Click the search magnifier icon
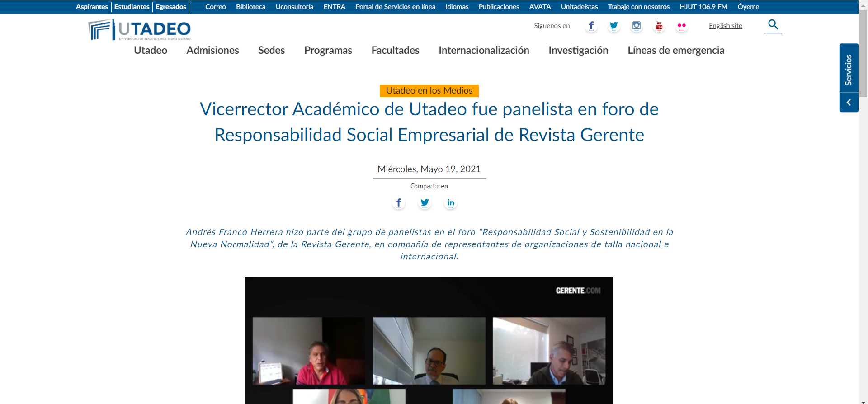Image resolution: width=868 pixels, height=404 pixels. [773, 25]
